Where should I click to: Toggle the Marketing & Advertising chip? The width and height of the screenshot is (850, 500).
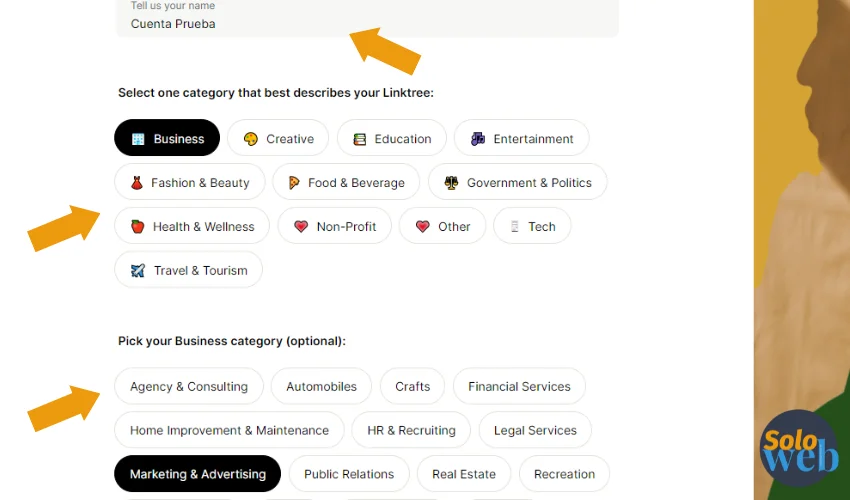[x=197, y=473]
